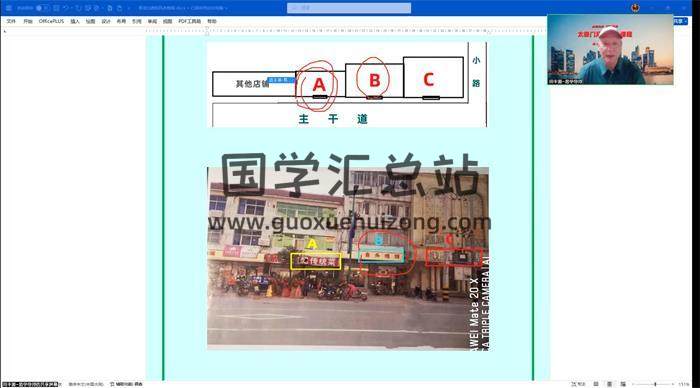This screenshot has width=700, height=388.
Task: Open the 引用 (References) ribbon tab
Action: 137,21
